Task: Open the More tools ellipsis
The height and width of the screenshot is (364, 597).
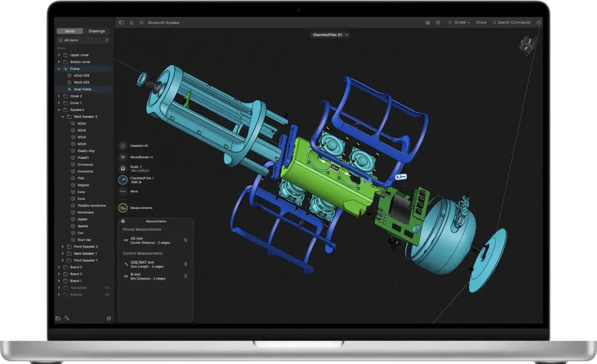Action: coord(123,191)
